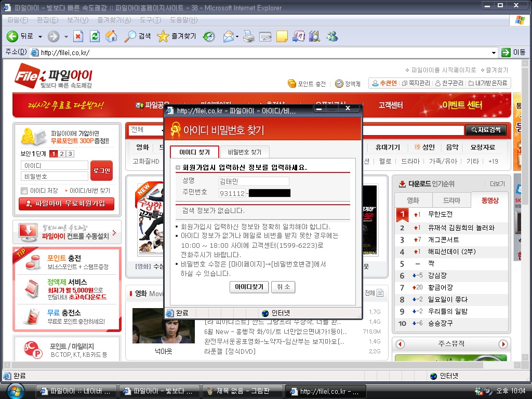532x399 pixels.
Task: Click the IE Back arrow icon
Action: tap(12, 36)
